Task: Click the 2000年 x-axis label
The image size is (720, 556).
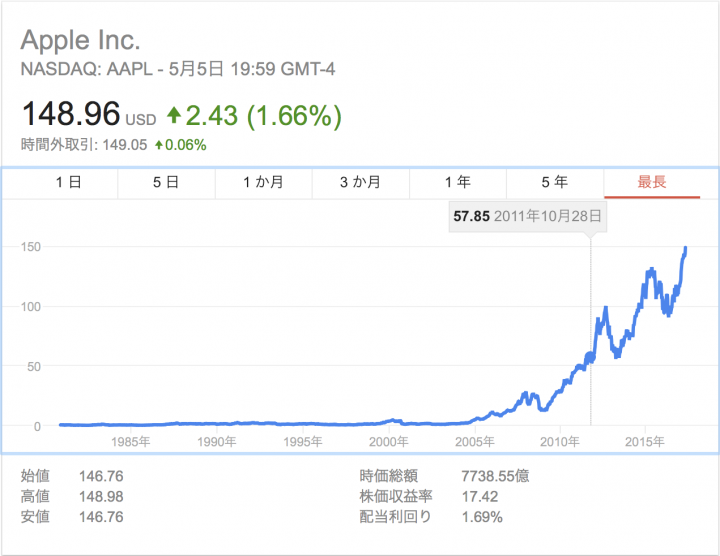Action: pos(388,442)
